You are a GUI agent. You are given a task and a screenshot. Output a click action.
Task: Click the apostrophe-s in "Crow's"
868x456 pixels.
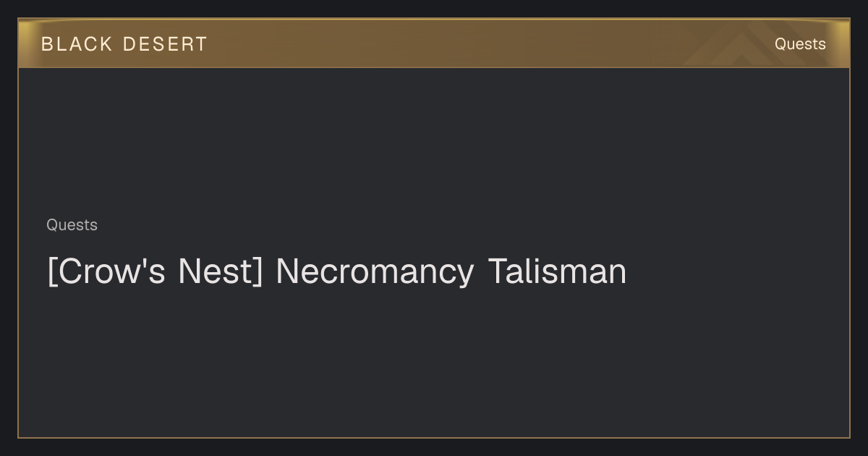pos(157,271)
